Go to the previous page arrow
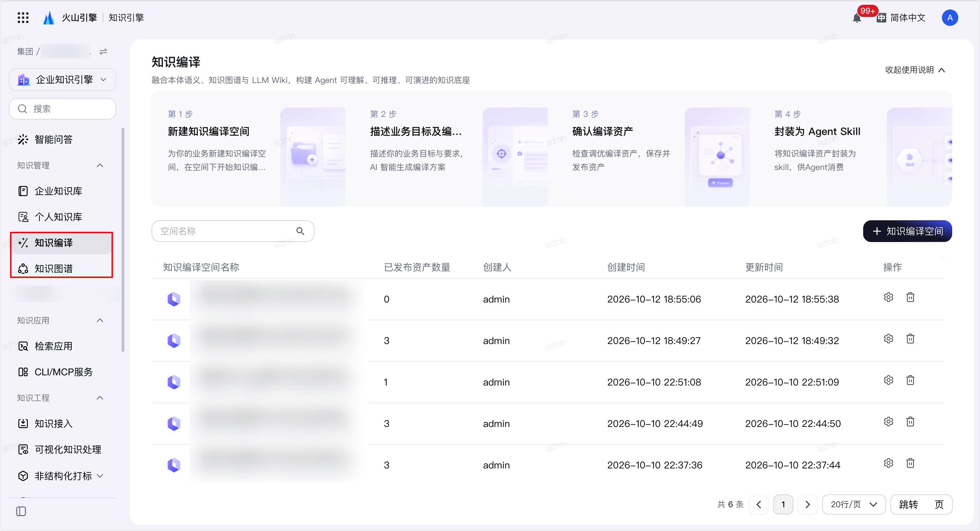 (758, 504)
